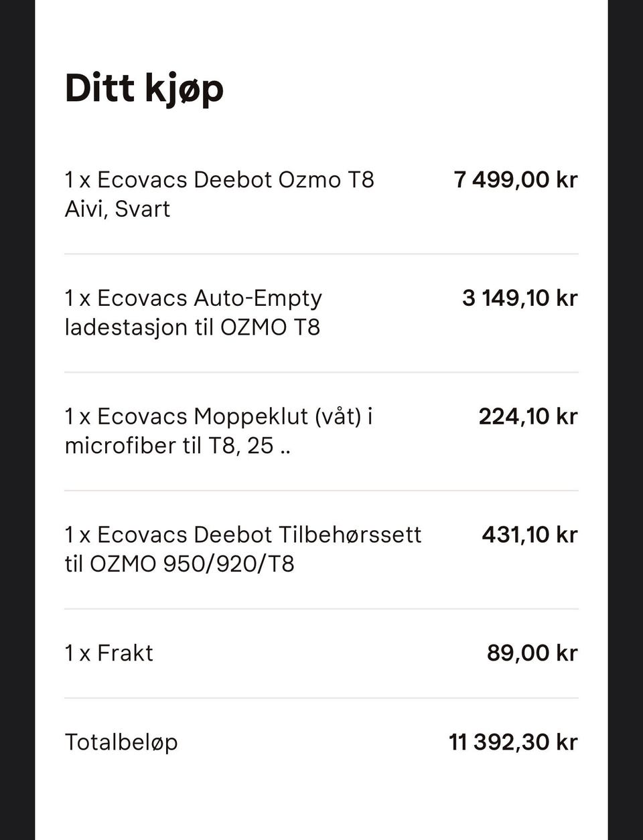Click the divider below the first item
Image resolution: width=643 pixels, height=840 pixels.
click(321, 254)
